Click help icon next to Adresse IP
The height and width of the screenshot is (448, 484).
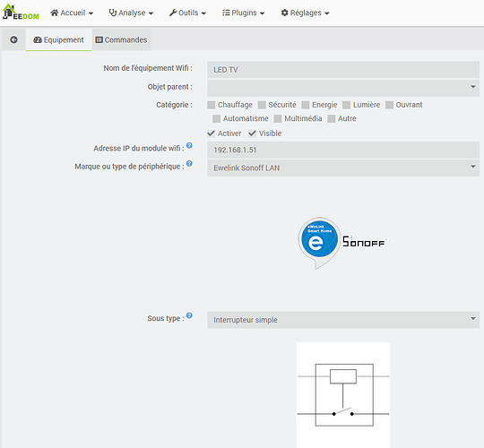pos(189,145)
